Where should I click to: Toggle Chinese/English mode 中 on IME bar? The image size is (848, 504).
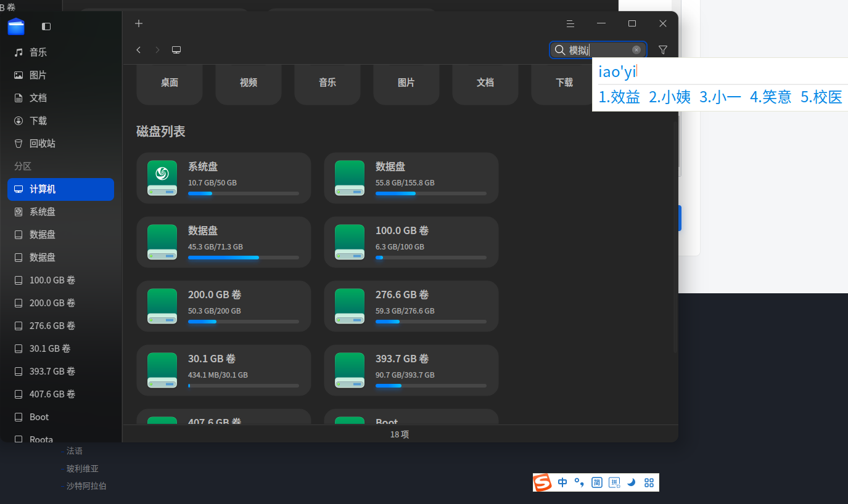562,482
